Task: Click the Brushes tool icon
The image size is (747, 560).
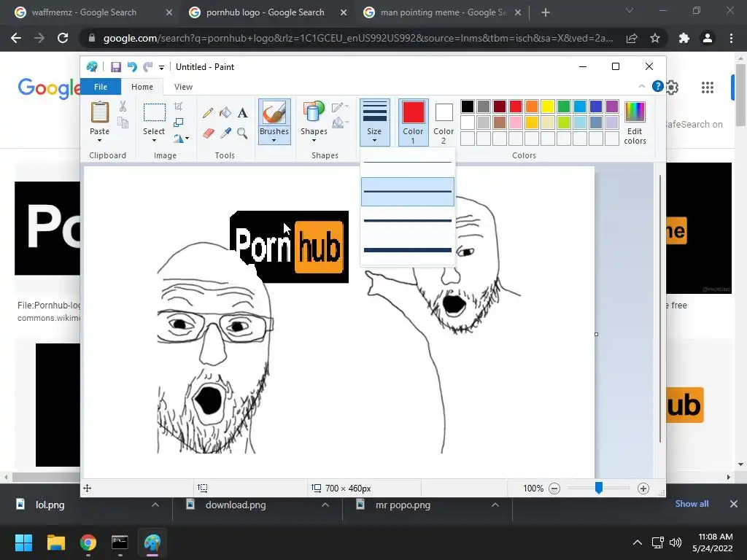Action: (274, 113)
